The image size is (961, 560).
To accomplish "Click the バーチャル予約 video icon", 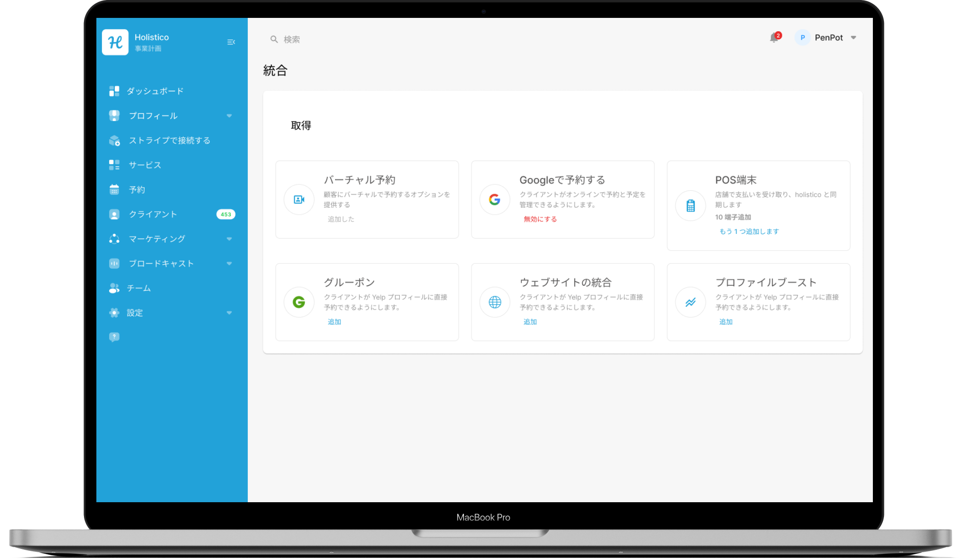I will [299, 200].
